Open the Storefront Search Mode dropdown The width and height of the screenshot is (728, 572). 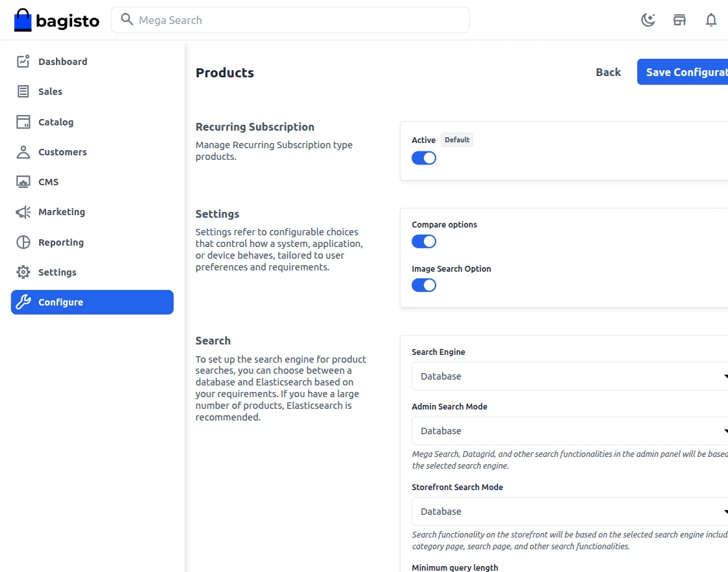[572, 511]
